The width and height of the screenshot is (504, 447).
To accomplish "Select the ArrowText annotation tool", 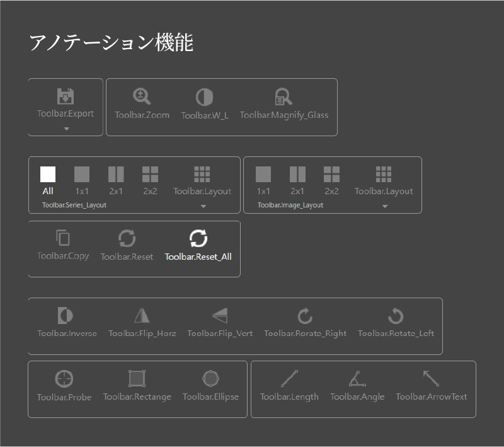I will pos(432,385).
